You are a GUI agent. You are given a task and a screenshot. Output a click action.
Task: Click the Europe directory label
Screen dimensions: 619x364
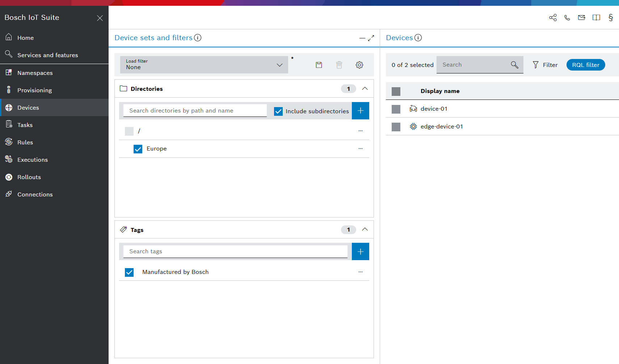[x=157, y=149]
